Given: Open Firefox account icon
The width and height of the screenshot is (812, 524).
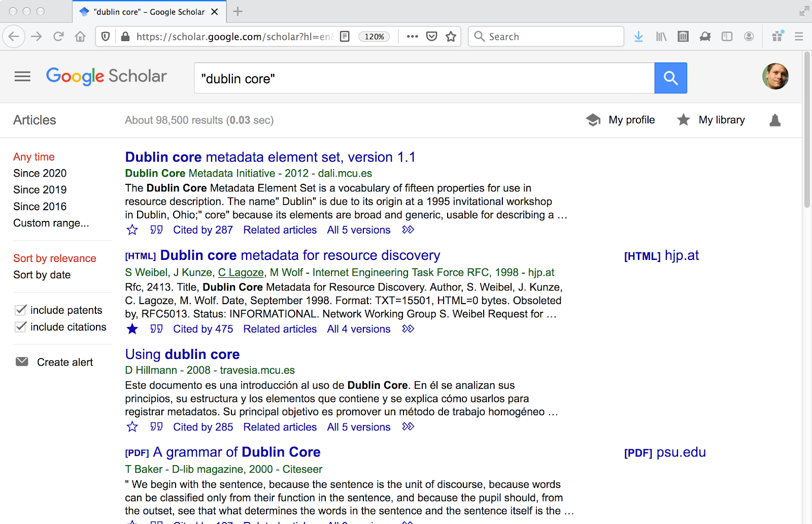Looking at the screenshot, I should 749,37.
